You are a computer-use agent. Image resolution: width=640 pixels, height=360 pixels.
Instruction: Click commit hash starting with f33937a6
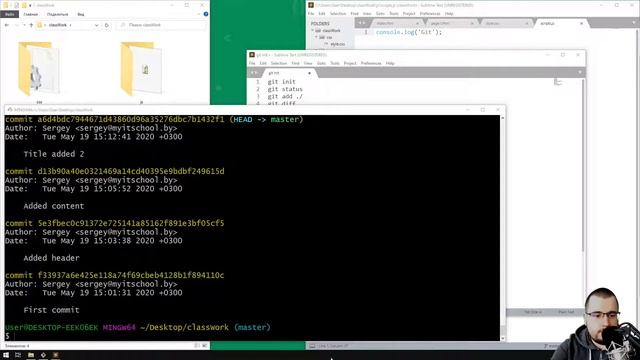click(131, 276)
